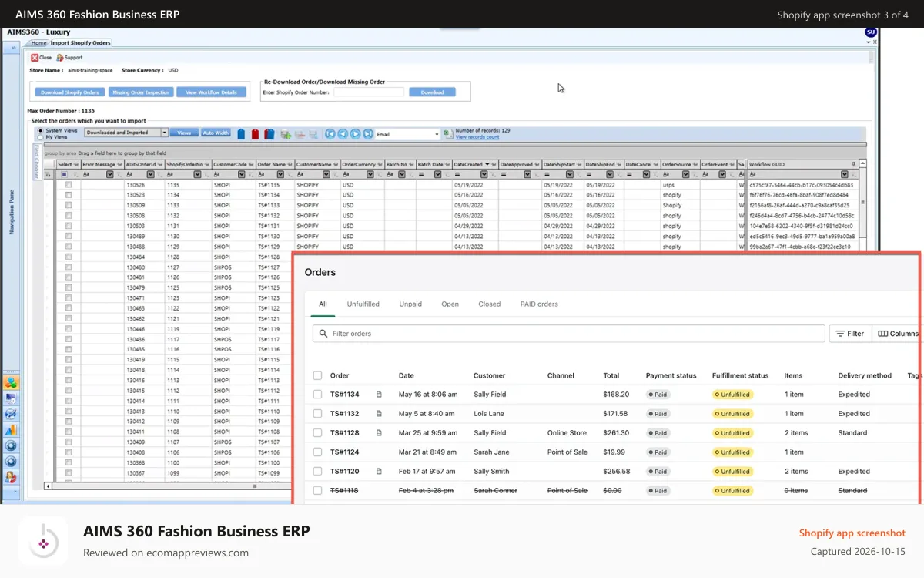Screen dimensions: 924x578
Task: Open document note icon for order TS#1132
Action: click(379, 414)
